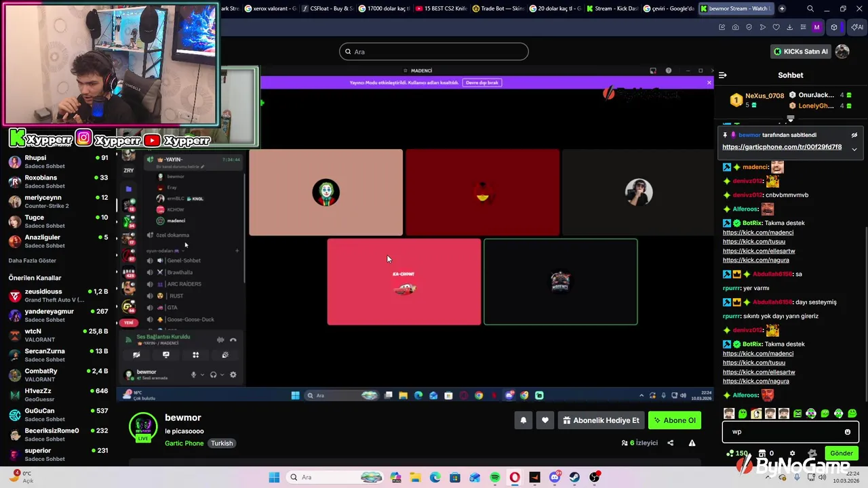Open the Gartic Phone category link
Screen dimensions: 868x488
(x=184, y=443)
